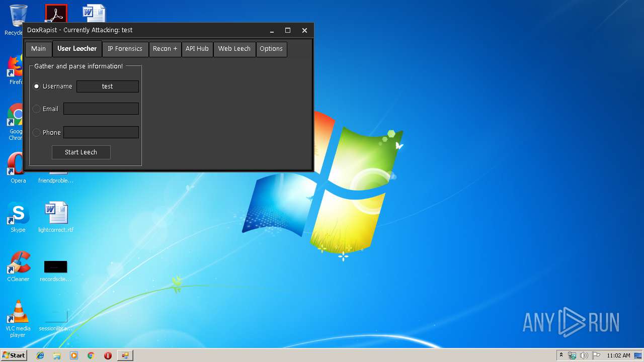Image resolution: width=644 pixels, height=362 pixels.
Task: Select the User Leecher tab
Action: click(77, 49)
